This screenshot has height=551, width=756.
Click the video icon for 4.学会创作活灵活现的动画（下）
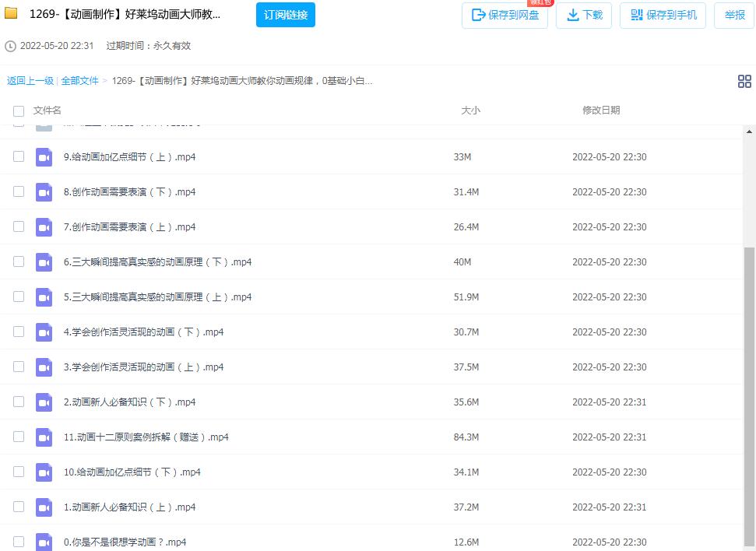click(x=44, y=332)
